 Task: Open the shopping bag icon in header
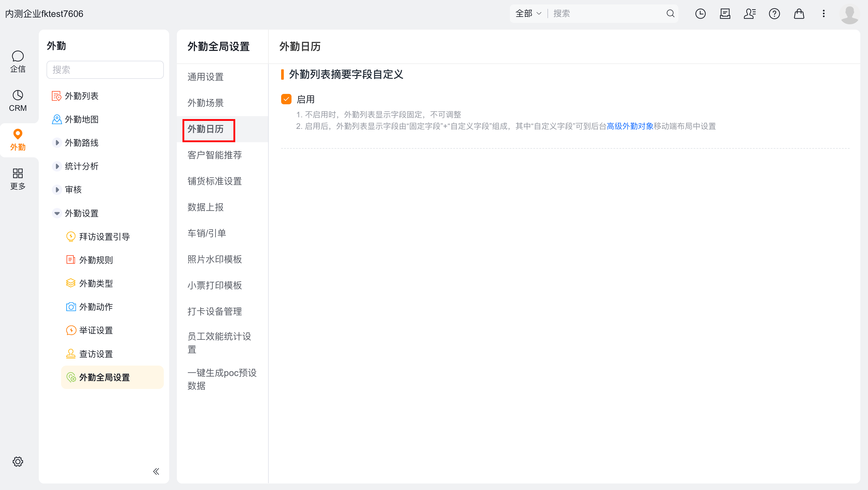(799, 14)
